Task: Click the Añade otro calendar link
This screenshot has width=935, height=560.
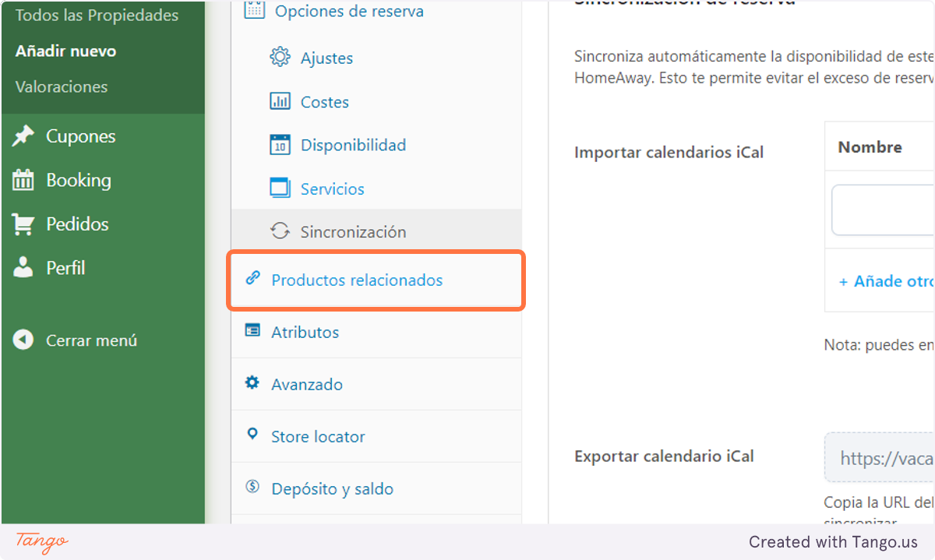Action: [x=887, y=281]
